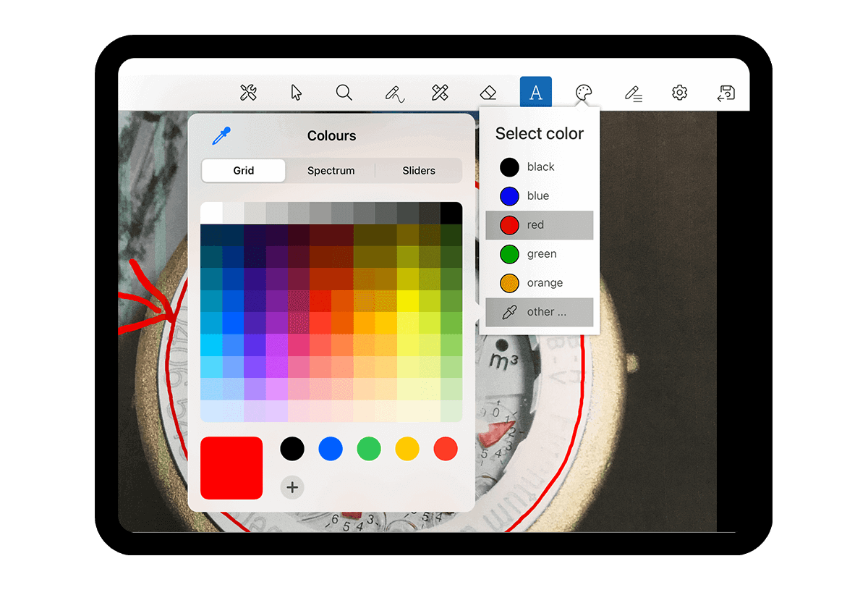The width and height of the screenshot is (868, 590).
Task: Select the bright yellow grid cell
Action: coord(408,300)
